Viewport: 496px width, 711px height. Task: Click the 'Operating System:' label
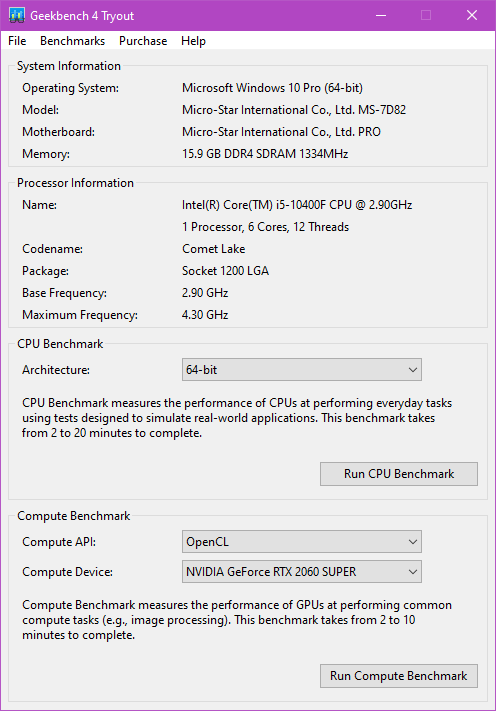pyautogui.click(x=71, y=88)
